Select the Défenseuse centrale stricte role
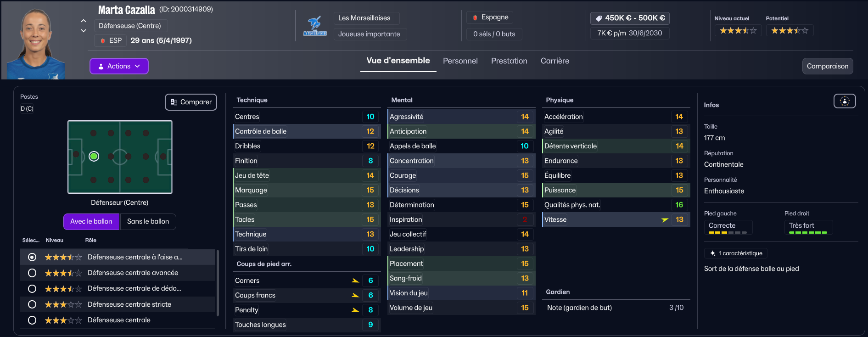This screenshot has width=868, height=337. 32,304
